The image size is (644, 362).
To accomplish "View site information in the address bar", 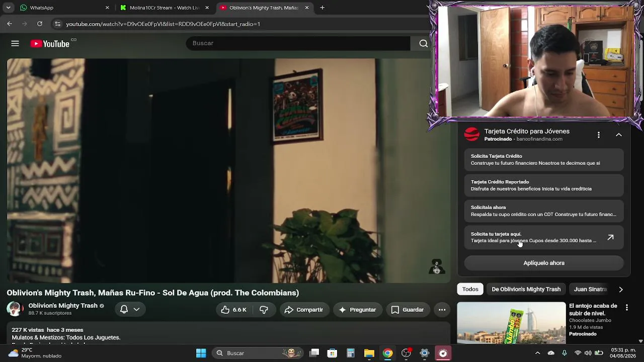I will tap(57, 24).
